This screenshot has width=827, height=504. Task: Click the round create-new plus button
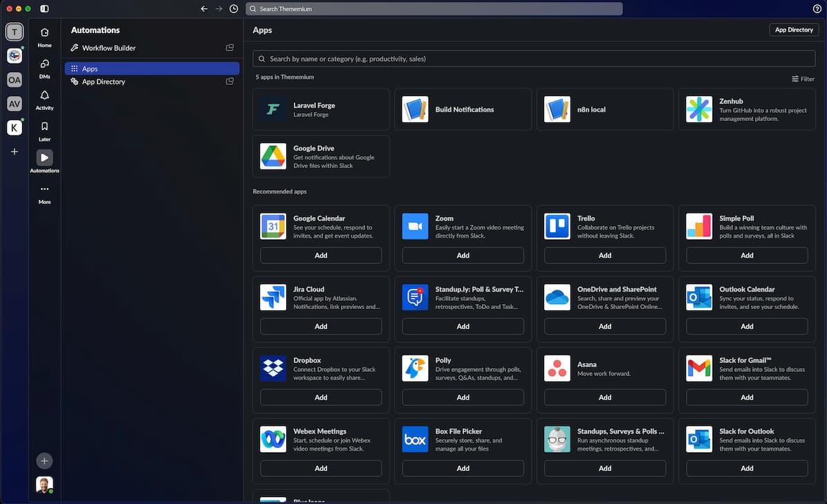point(44,460)
